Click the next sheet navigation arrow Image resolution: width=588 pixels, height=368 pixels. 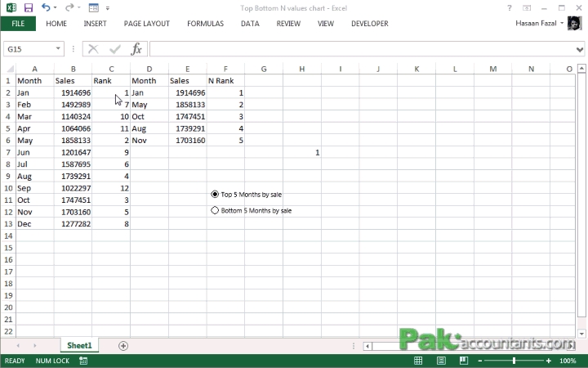(34, 345)
